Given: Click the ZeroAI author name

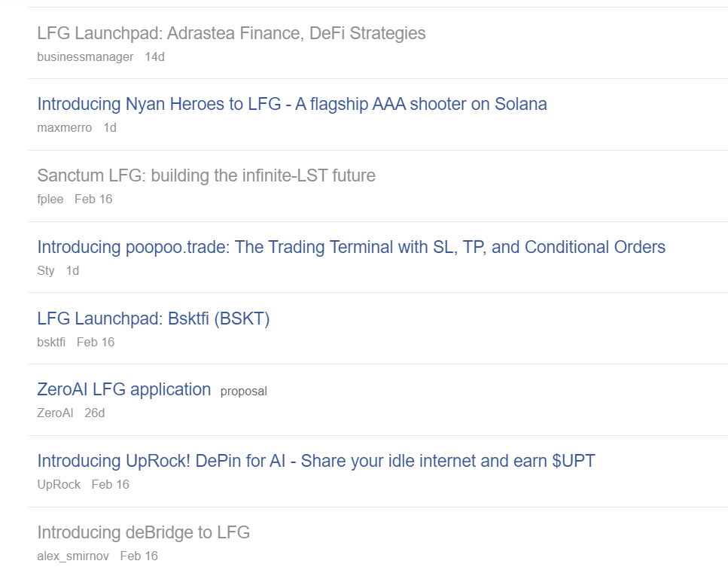Looking at the screenshot, I should 55,413.
